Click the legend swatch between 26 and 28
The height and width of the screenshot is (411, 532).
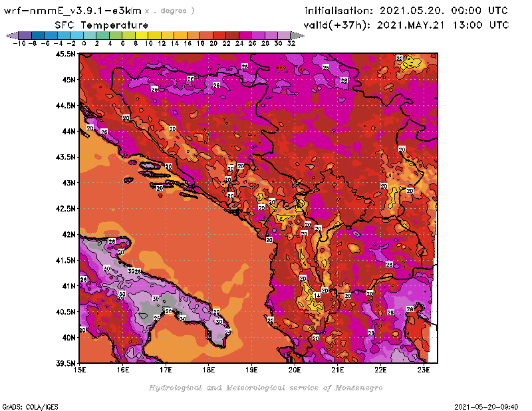pyautogui.click(x=258, y=35)
